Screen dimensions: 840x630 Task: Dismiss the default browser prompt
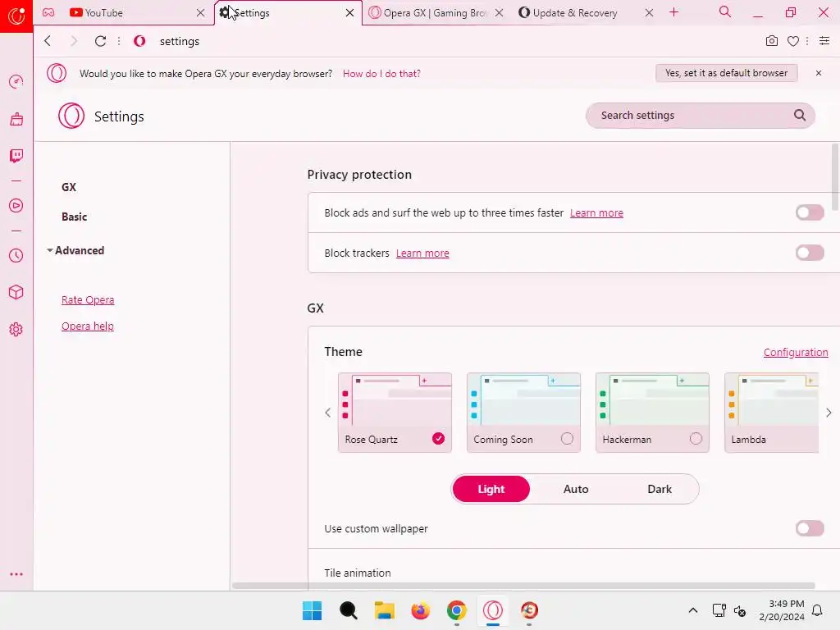818,73
